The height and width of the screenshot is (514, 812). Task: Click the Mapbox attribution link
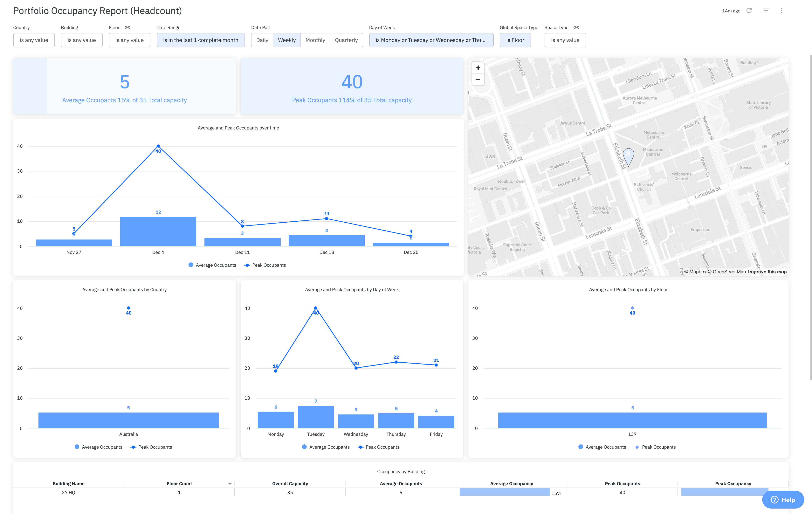(x=695, y=272)
